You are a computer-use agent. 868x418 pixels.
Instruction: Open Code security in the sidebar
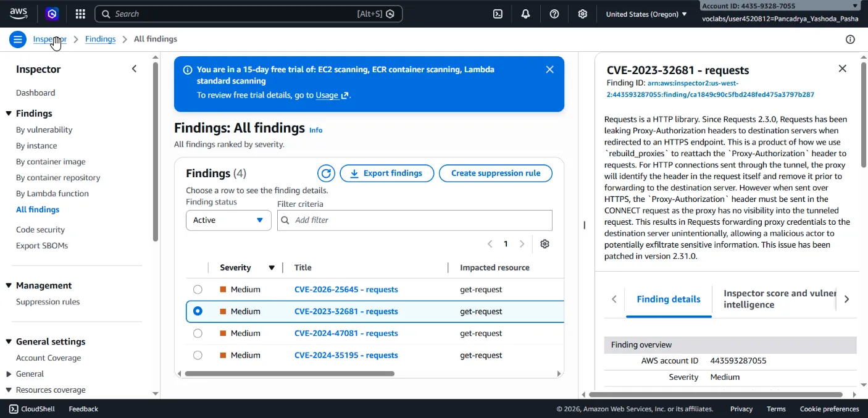pyautogui.click(x=40, y=230)
